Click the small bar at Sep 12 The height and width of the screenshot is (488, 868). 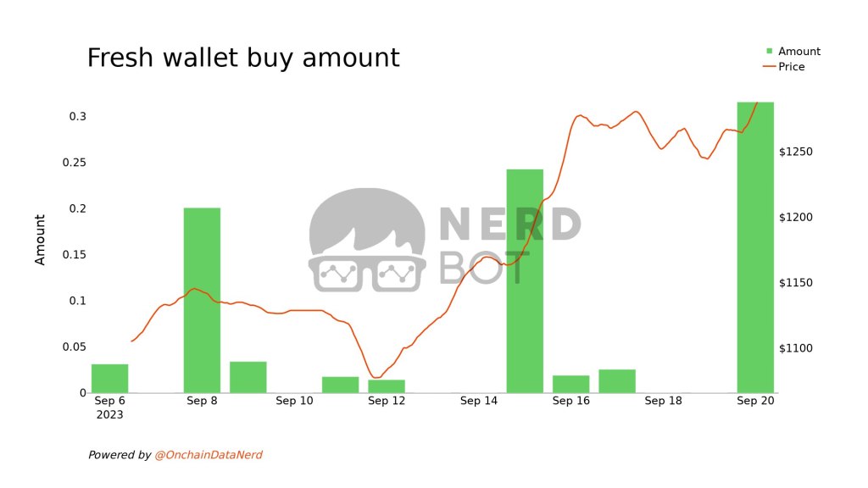[387, 386]
